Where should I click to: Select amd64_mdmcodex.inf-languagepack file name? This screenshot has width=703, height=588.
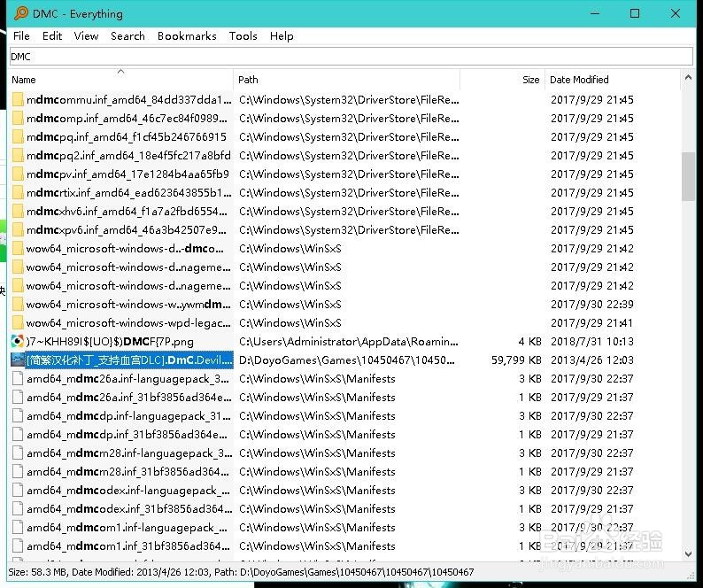128,491
